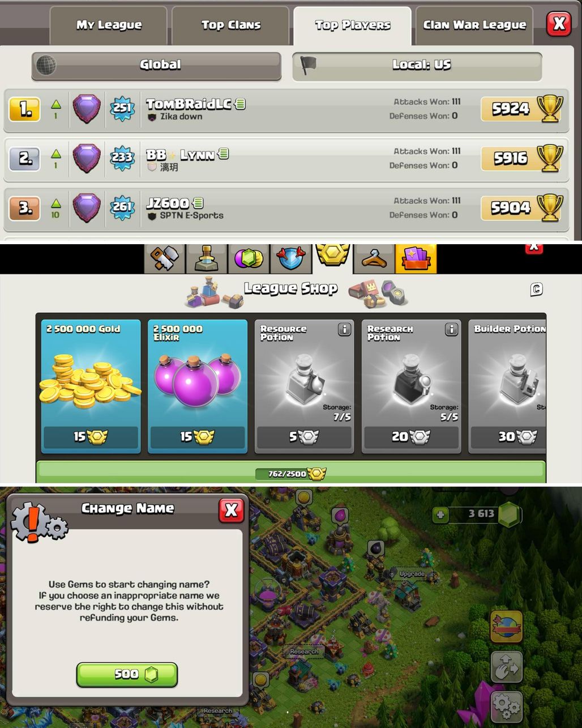Open the Clan War League tab
Viewport: 582px width, 728px height.
474,26
